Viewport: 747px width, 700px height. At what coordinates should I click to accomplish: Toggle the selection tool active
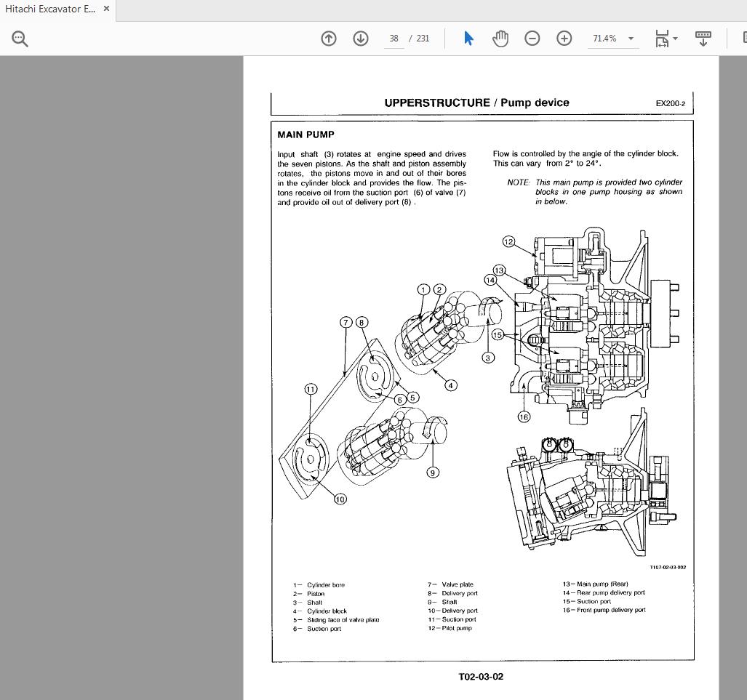pyautogui.click(x=468, y=38)
